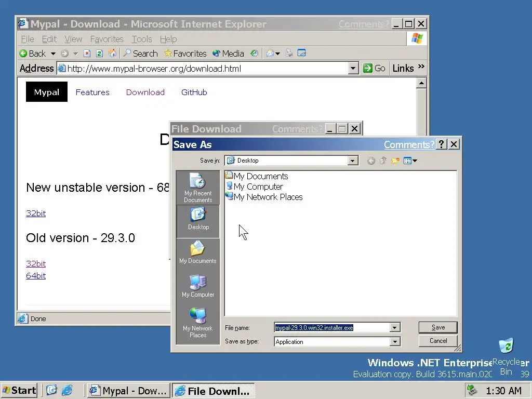The width and height of the screenshot is (532, 399).
Task: Click the Forward arrow in IE toolbar
Action: 65,54
